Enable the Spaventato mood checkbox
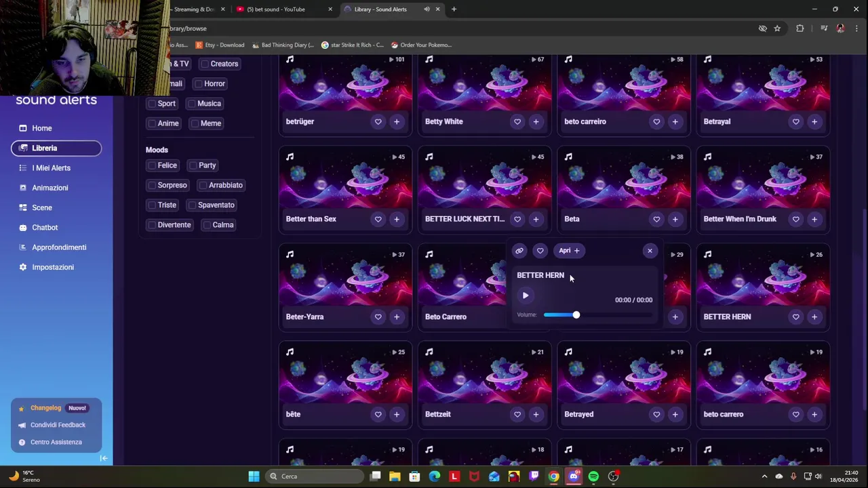Screen dimensions: 868x488 click(192, 205)
